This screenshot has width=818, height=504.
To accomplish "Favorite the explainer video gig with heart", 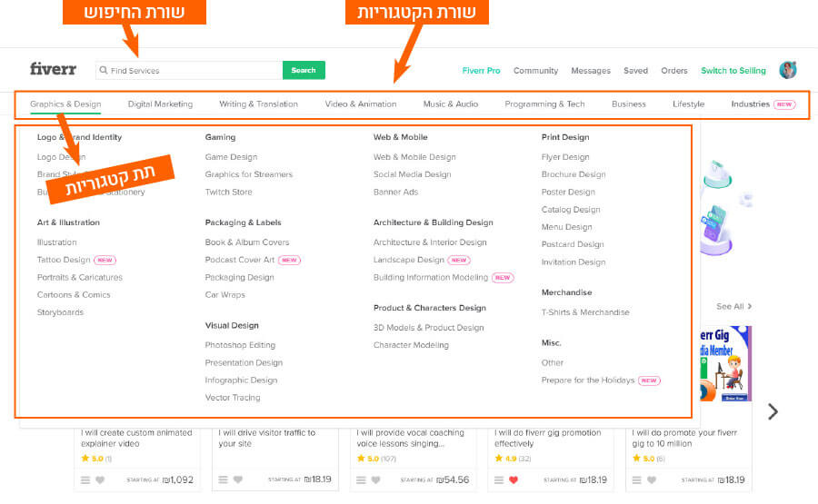I will pyautogui.click(x=100, y=479).
